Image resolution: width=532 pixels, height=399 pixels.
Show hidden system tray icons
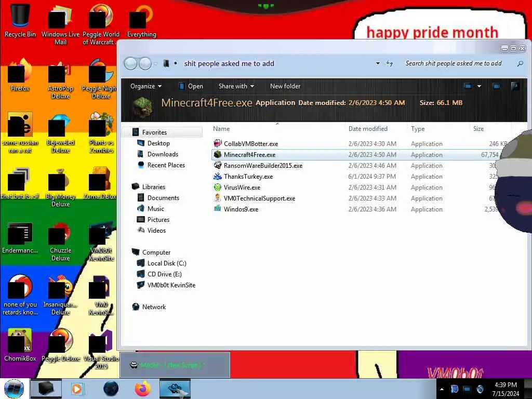pyautogui.click(x=442, y=389)
